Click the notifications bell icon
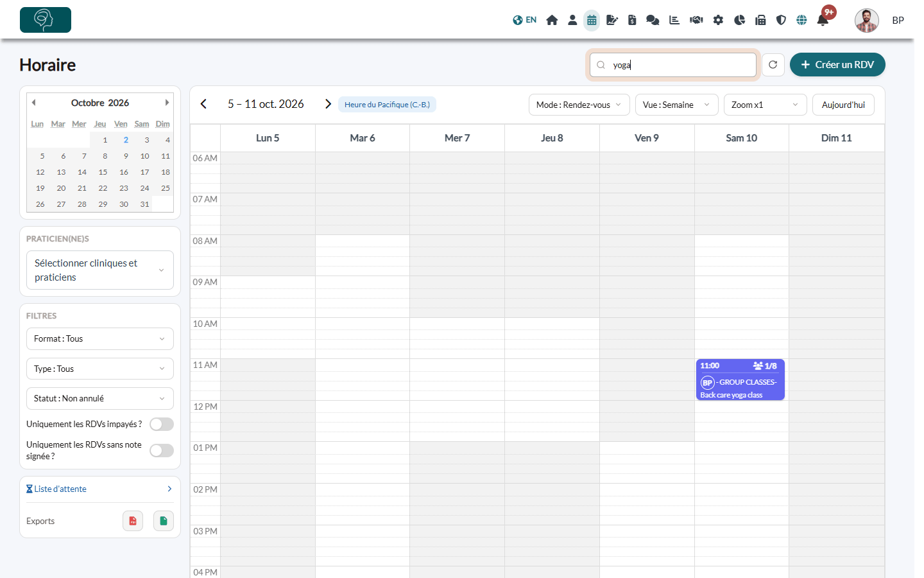The image size is (924, 578). click(823, 20)
